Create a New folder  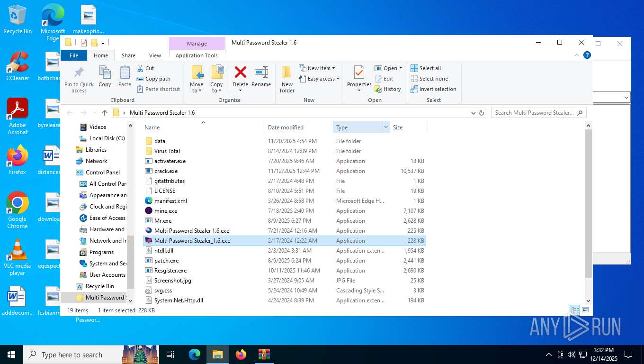tap(287, 79)
